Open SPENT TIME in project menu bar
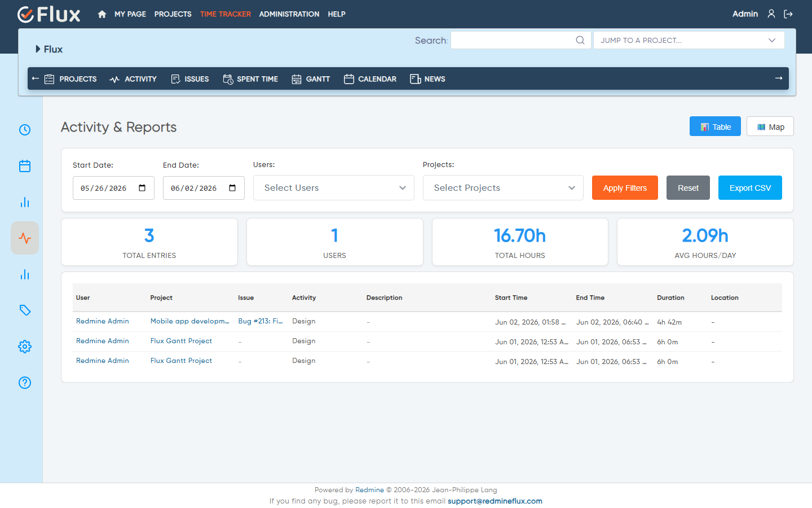Image resolution: width=812 pixels, height=508 pixels. pyautogui.click(x=251, y=79)
